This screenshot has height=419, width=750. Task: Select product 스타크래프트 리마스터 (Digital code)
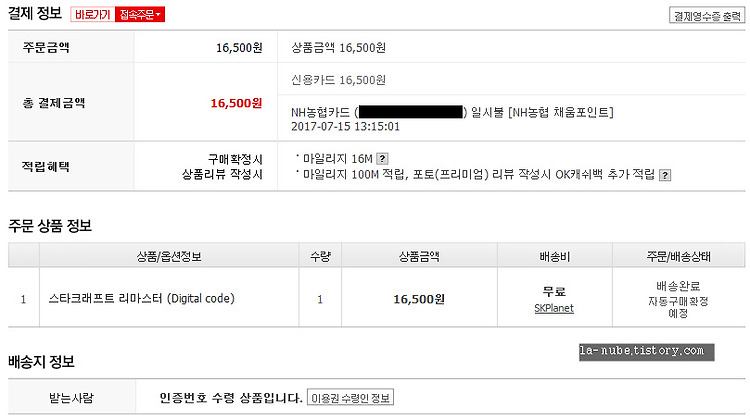pyautogui.click(x=142, y=298)
